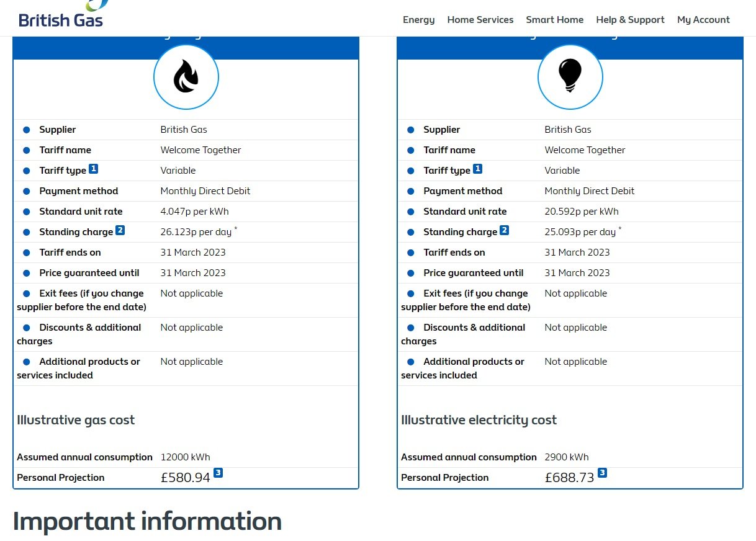Click the gas personal projection £580.94

point(185,478)
